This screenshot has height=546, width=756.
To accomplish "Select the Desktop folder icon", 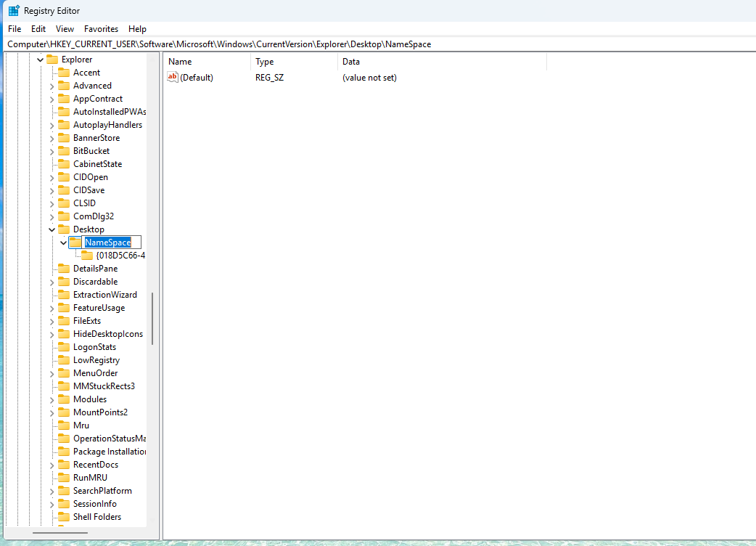I will coord(63,229).
